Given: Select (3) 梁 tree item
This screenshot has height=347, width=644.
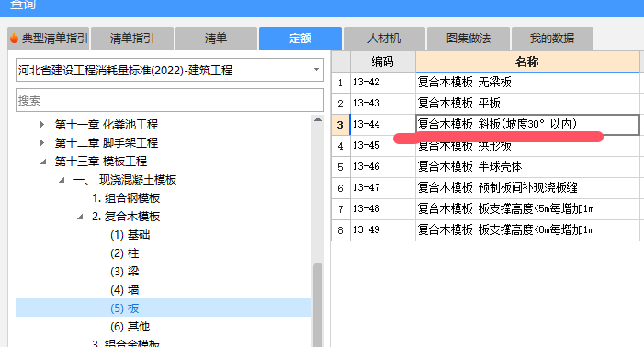Looking at the screenshot, I should (124, 272).
